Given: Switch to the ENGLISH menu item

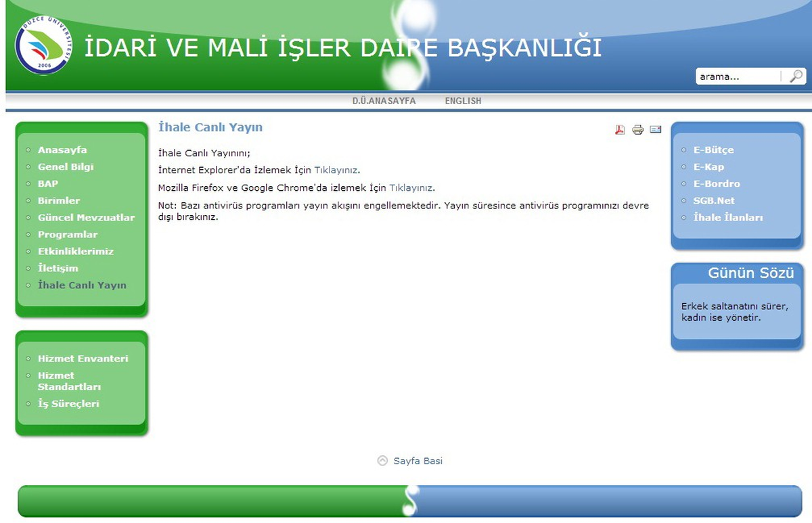Looking at the screenshot, I should (x=463, y=101).
